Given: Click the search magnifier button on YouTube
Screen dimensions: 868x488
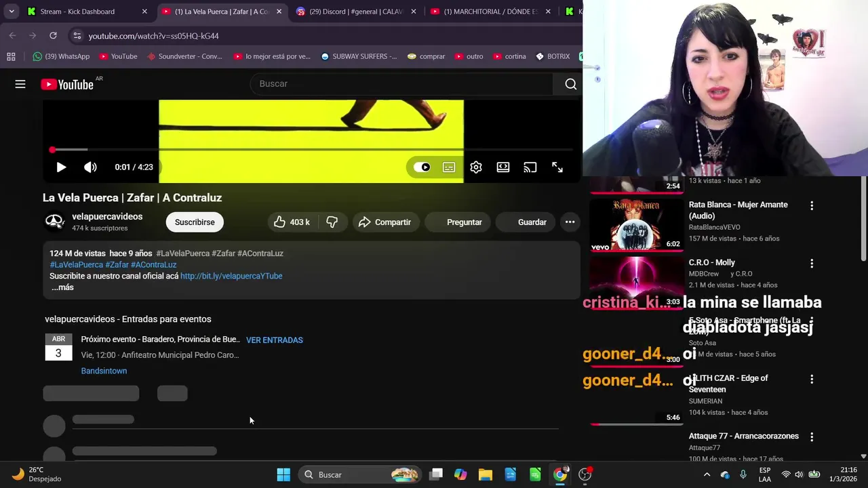Looking at the screenshot, I should click(570, 84).
